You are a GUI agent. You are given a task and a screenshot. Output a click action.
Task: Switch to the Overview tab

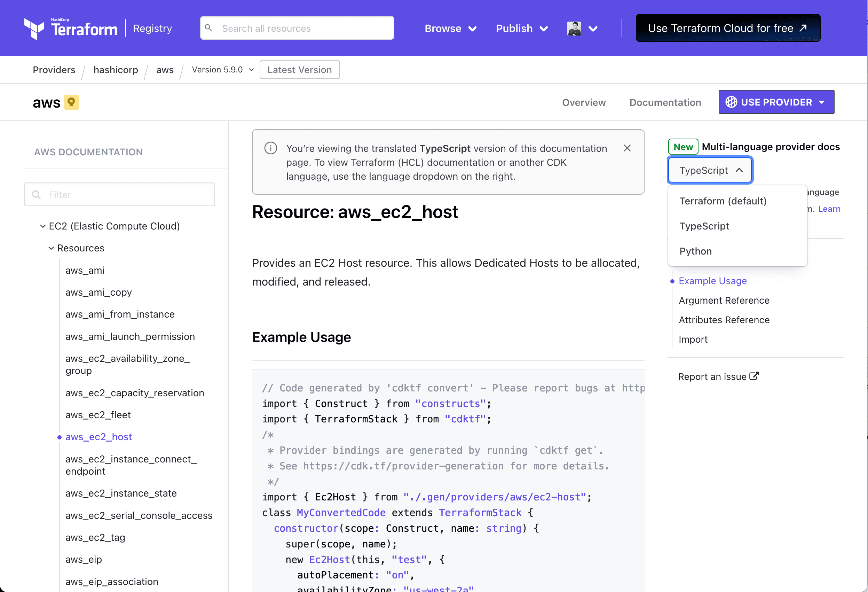coord(583,102)
